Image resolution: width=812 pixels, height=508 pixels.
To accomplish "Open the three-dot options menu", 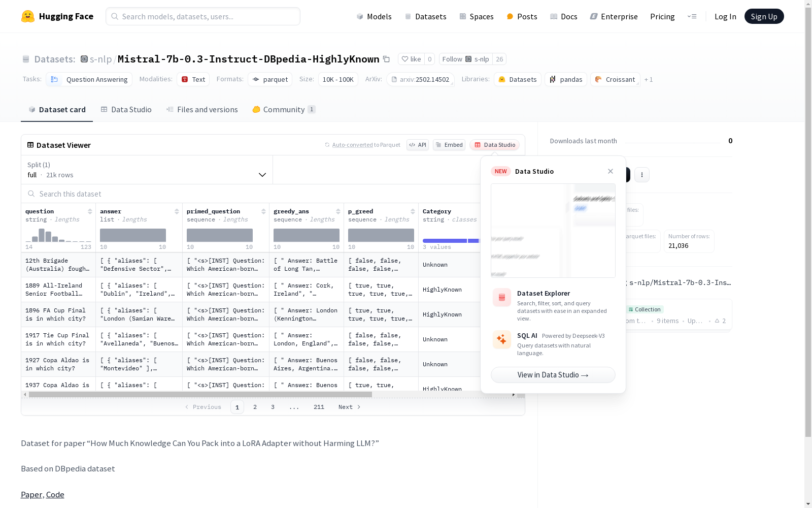I will tap(642, 175).
